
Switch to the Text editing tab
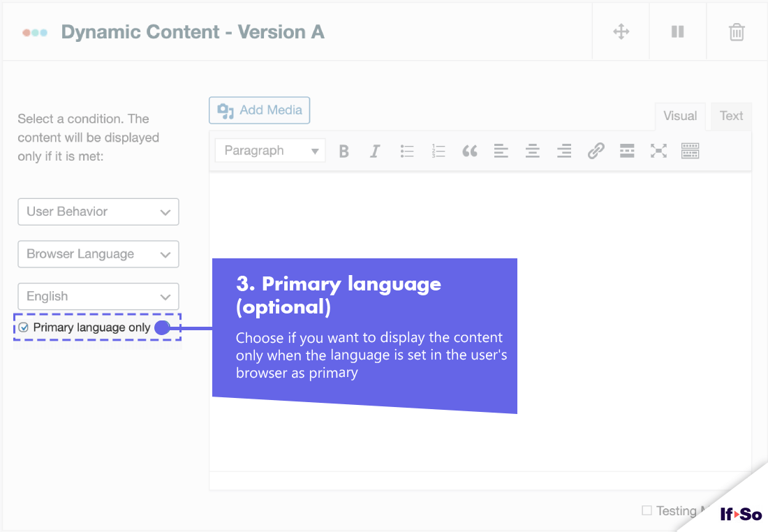[731, 115]
